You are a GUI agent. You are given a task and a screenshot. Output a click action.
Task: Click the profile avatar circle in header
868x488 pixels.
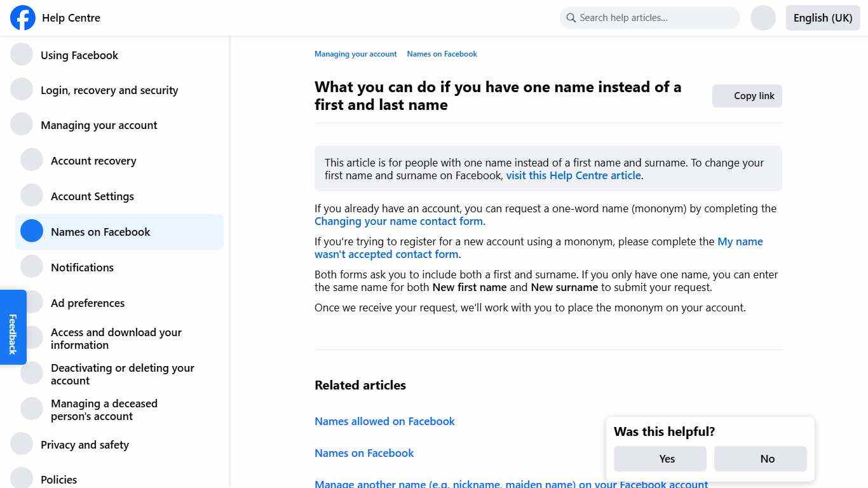(x=763, y=18)
